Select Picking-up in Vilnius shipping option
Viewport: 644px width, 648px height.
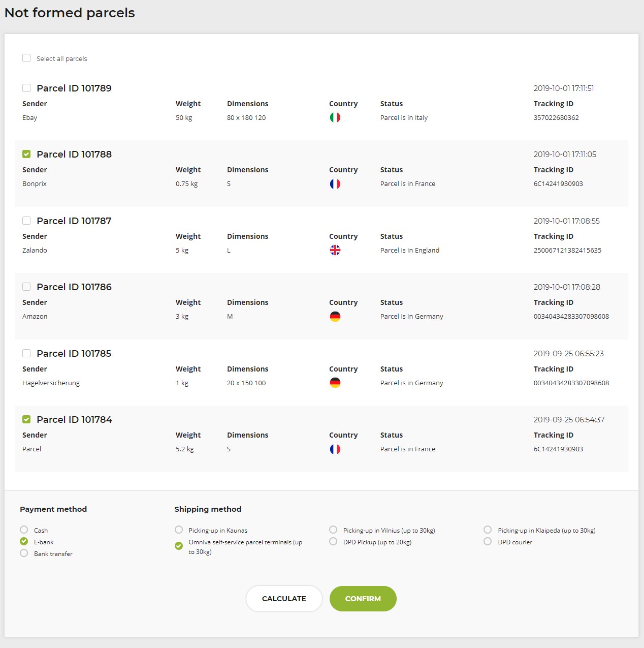click(333, 530)
